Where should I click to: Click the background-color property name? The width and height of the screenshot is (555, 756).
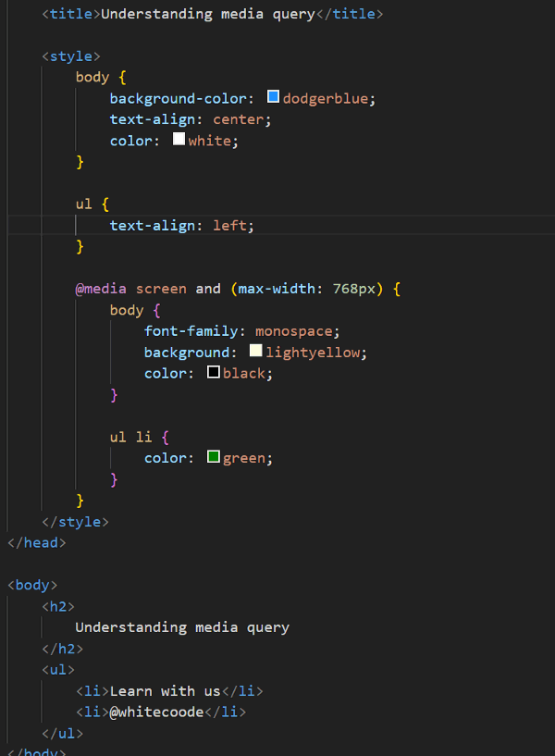point(178,98)
